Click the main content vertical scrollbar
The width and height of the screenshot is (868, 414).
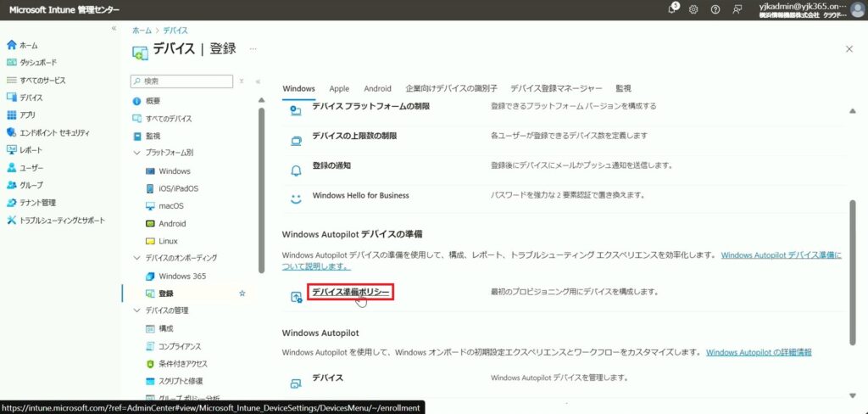click(853, 274)
